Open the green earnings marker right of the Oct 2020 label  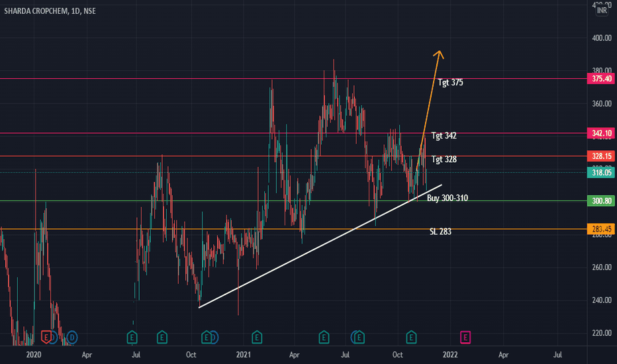point(206,338)
